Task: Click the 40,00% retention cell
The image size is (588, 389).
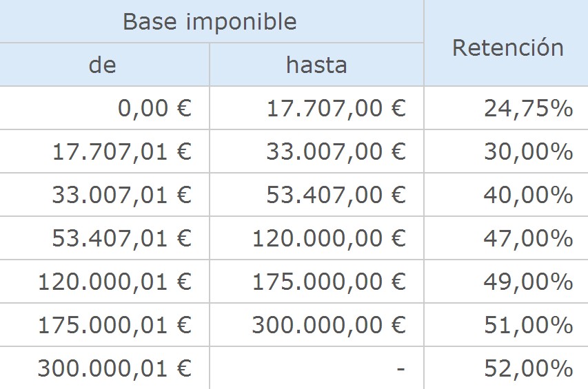Action: [528, 195]
